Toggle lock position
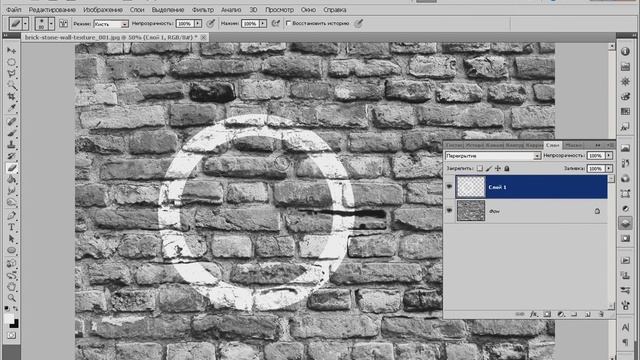 pyautogui.click(x=498, y=168)
